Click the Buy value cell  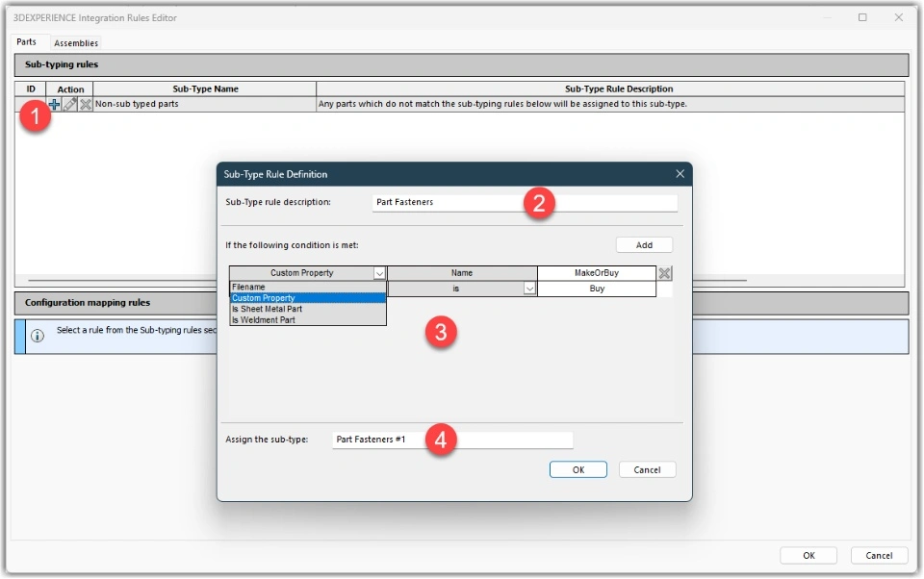(597, 289)
